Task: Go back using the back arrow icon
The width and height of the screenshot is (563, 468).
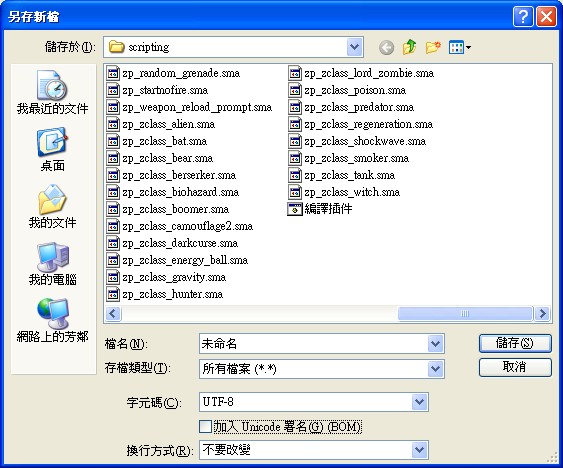Action: (x=386, y=47)
